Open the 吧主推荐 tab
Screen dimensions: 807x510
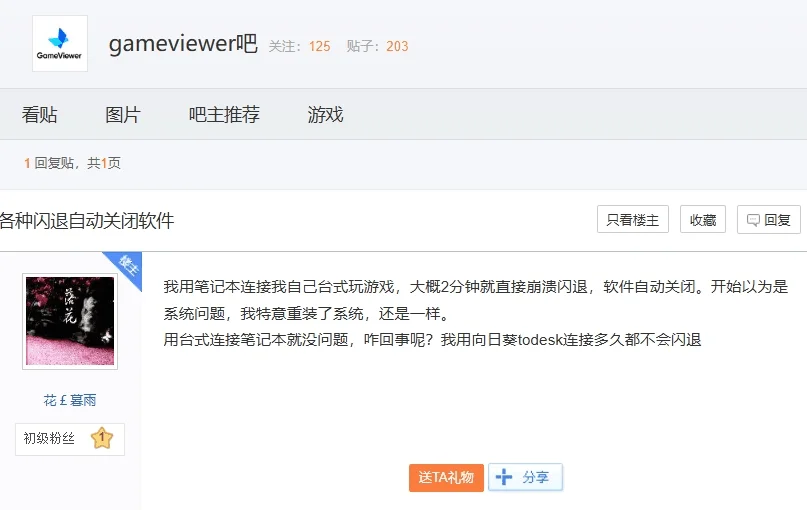(224, 115)
